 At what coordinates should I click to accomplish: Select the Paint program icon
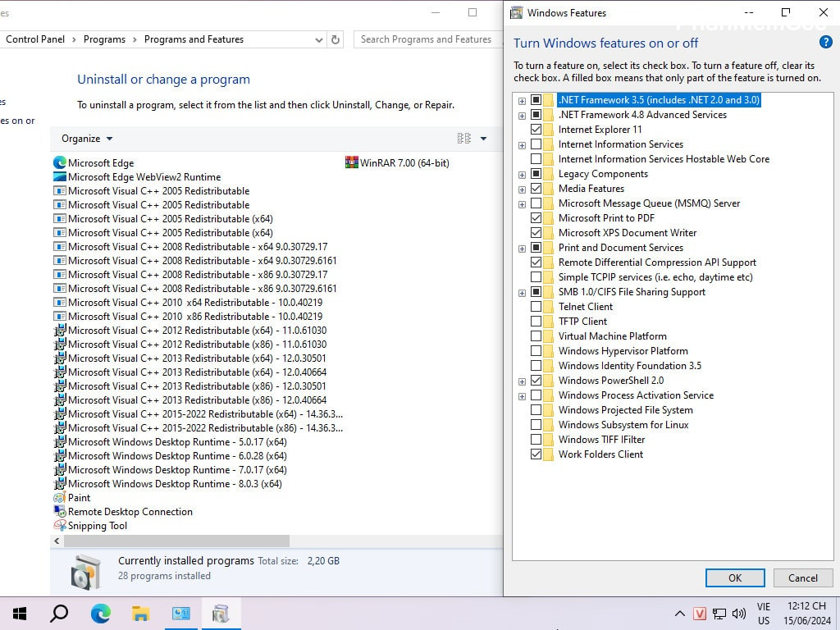click(x=59, y=498)
